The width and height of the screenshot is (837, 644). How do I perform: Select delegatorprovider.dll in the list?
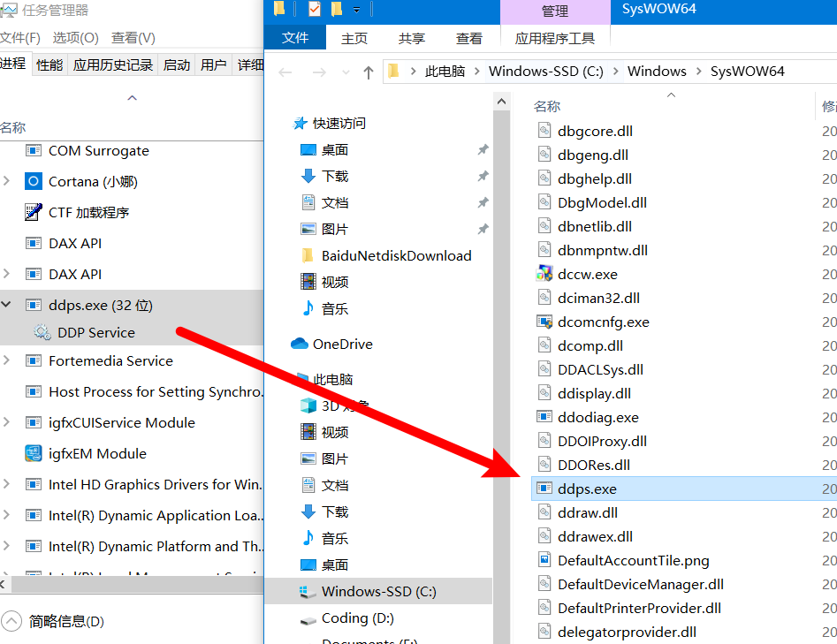click(627, 633)
